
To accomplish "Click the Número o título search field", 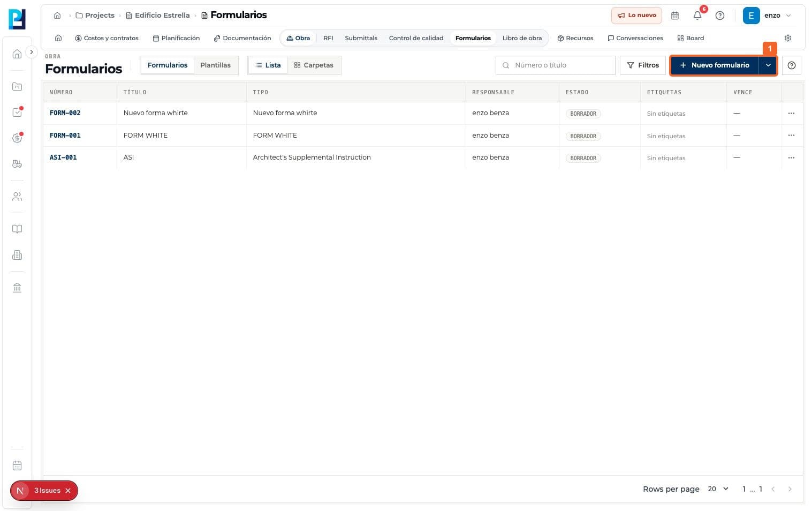I will (556, 65).
